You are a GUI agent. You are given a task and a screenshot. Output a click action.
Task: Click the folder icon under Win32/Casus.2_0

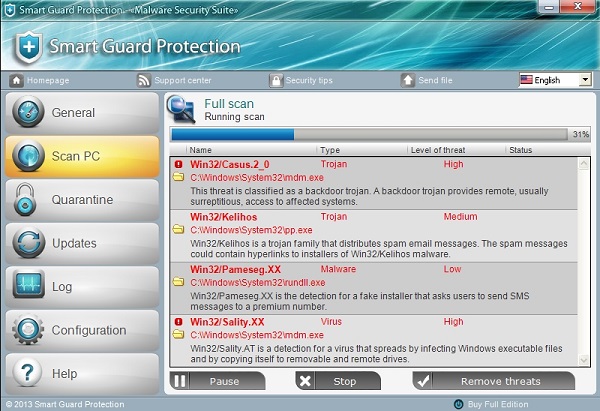(178, 177)
